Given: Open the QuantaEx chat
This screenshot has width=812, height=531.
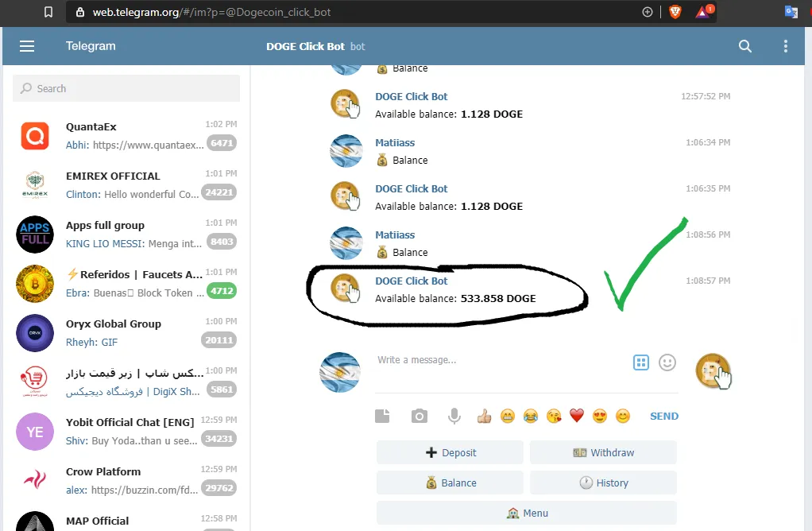Looking at the screenshot, I should click(126, 136).
